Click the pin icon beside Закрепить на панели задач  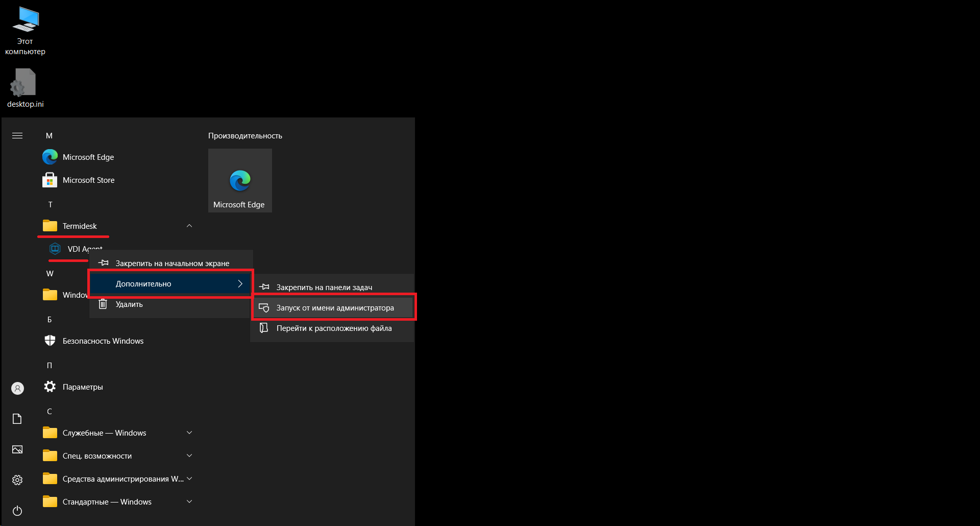coord(264,287)
